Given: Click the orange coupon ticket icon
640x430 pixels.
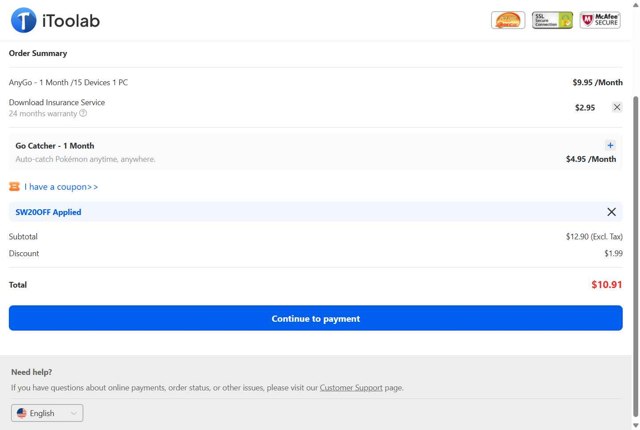Looking at the screenshot, I should coord(14,187).
